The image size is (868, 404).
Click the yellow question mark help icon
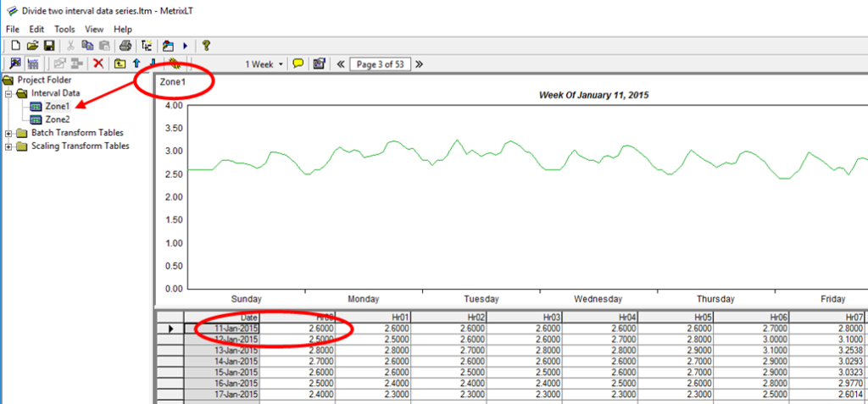pyautogui.click(x=206, y=46)
